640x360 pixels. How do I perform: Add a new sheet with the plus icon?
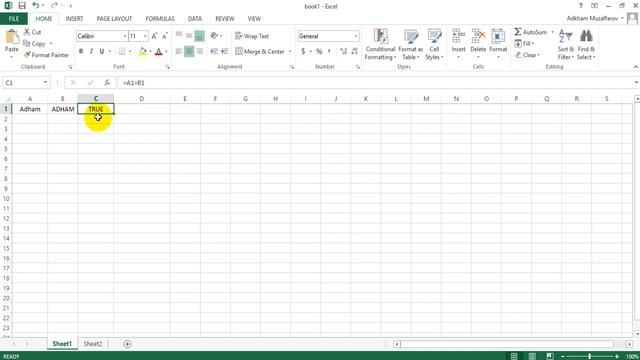click(x=127, y=344)
